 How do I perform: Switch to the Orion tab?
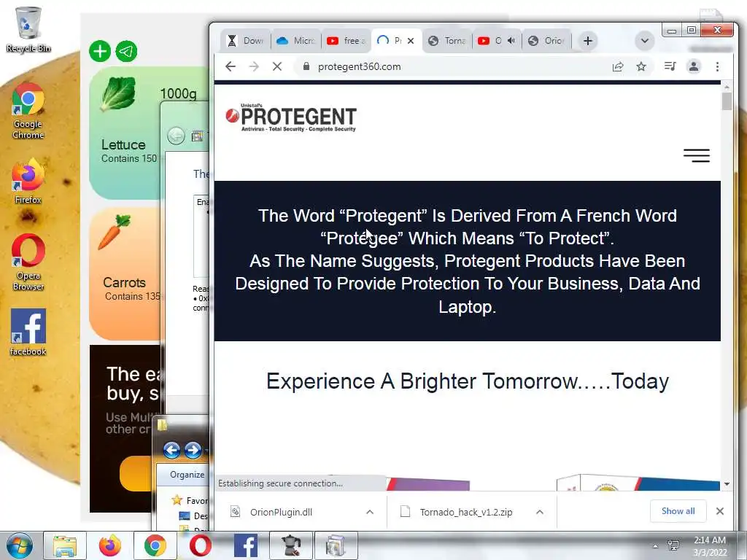point(547,41)
